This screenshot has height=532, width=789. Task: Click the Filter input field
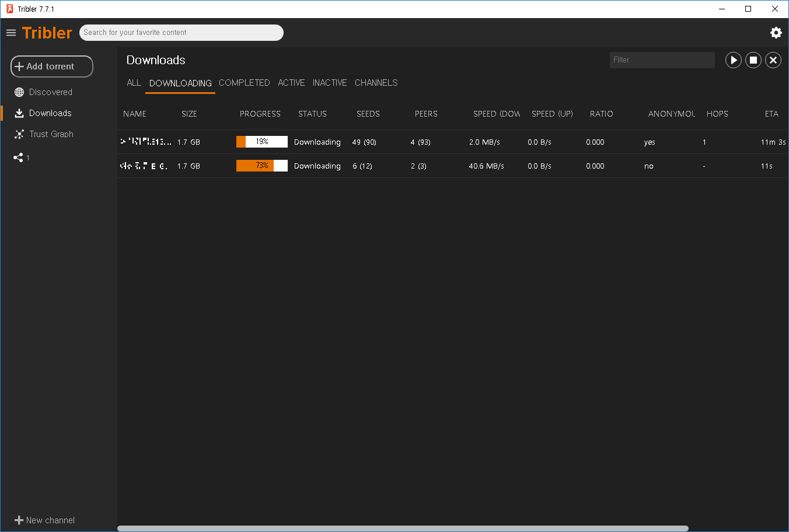point(662,60)
